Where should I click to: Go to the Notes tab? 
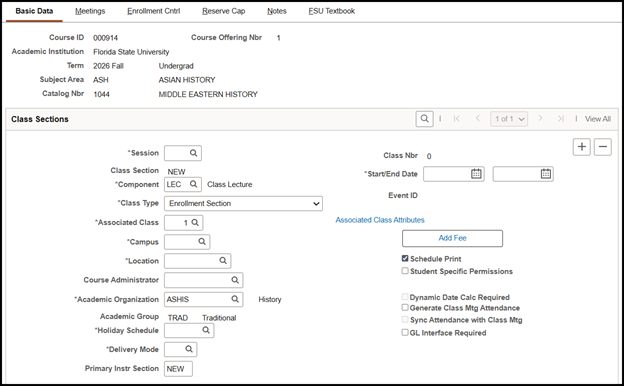[x=277, y=11]
